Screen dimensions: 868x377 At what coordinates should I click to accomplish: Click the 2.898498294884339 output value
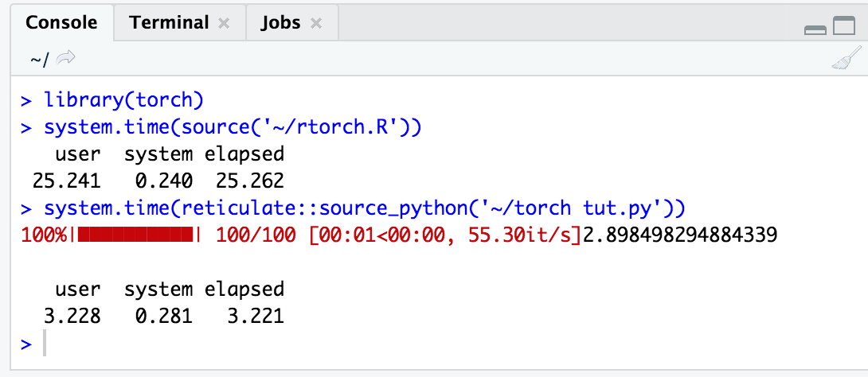(680, 235)
